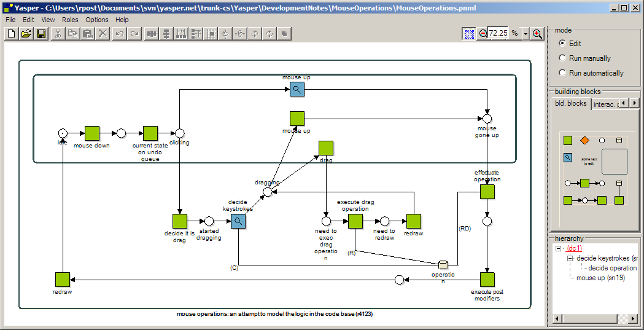The width and height of the screenshot is (644, 330).
Task: Cut selection with the scissors icon
Action: click(58, 34)
